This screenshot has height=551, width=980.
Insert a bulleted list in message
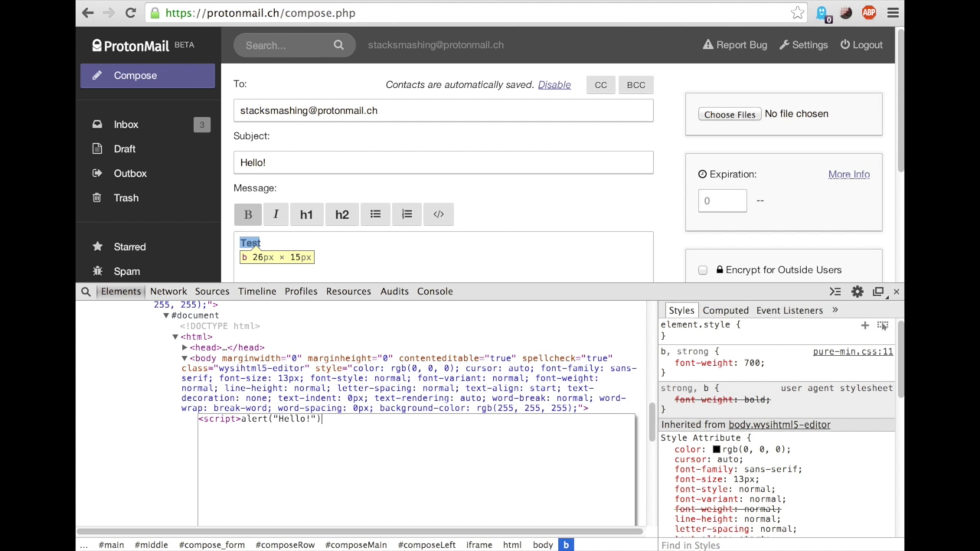pos(375,214)
